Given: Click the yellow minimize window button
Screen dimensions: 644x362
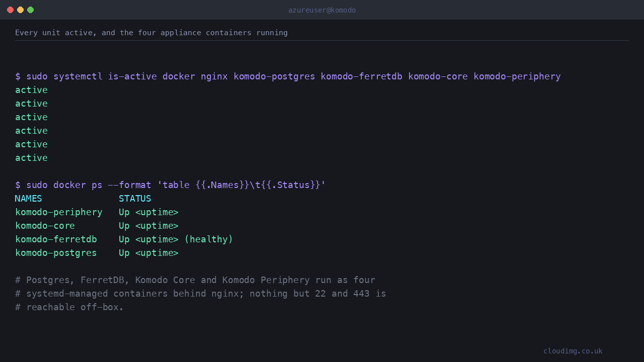Looking at the screenshot, I should coord(20,10).
